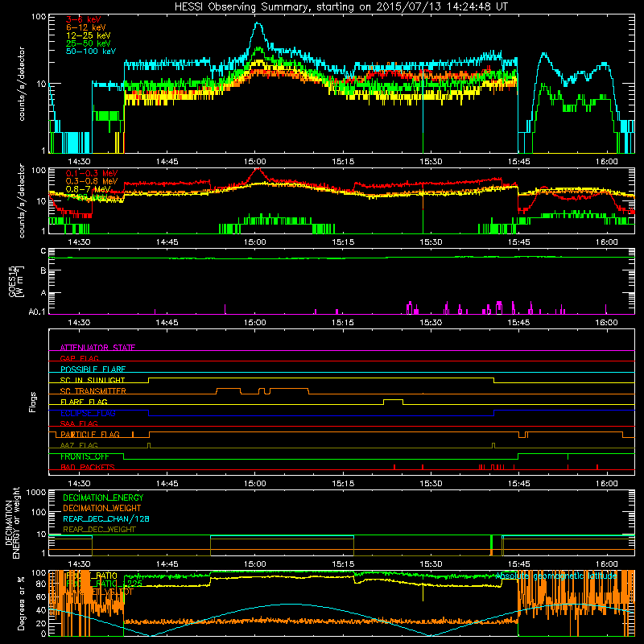The width and height of the screenshot is (644, 644).
Task: Select the 25-50 keV legend label
Action: point(89,43)
